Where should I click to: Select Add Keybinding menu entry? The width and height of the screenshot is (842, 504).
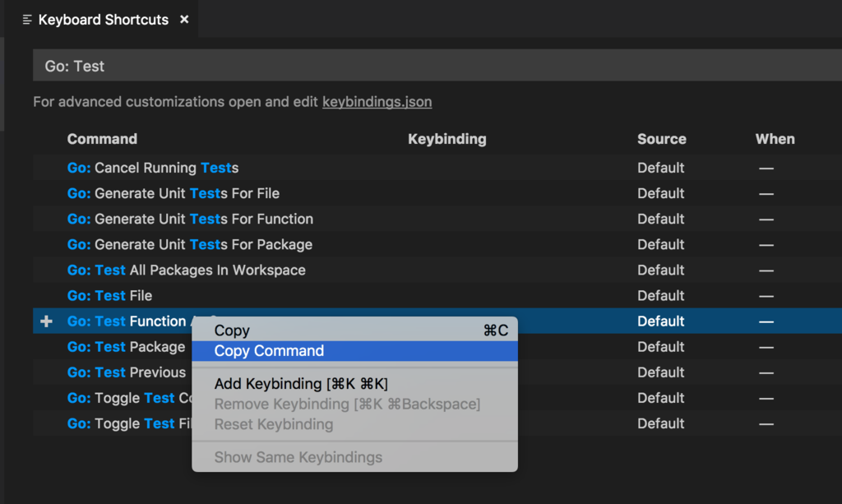click(355, 384)
